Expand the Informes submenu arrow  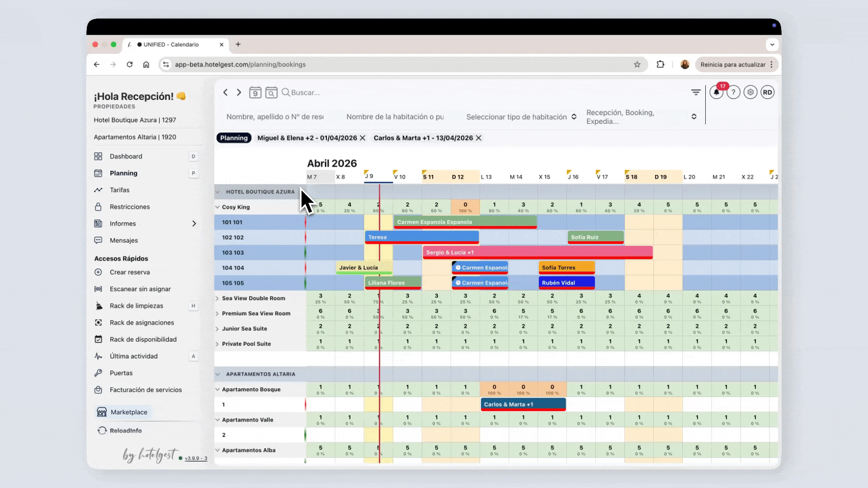pyautogui.click(x=194, y=224)
